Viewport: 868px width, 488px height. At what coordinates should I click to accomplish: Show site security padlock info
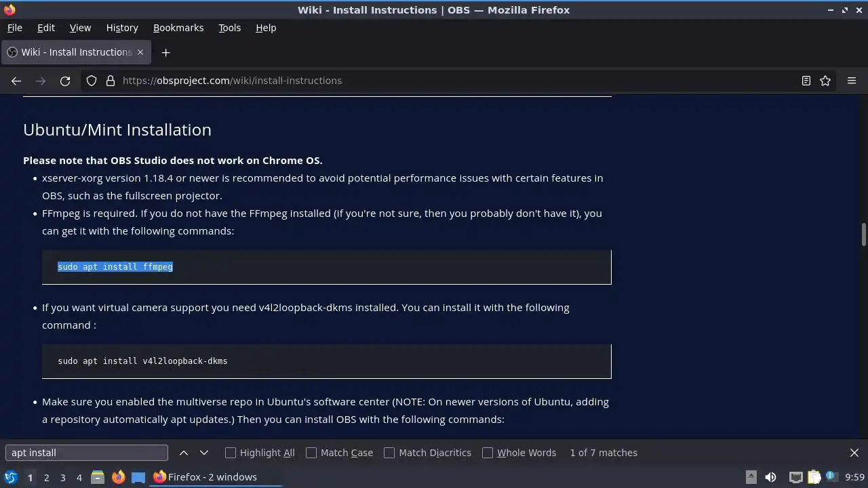(111, 81)
